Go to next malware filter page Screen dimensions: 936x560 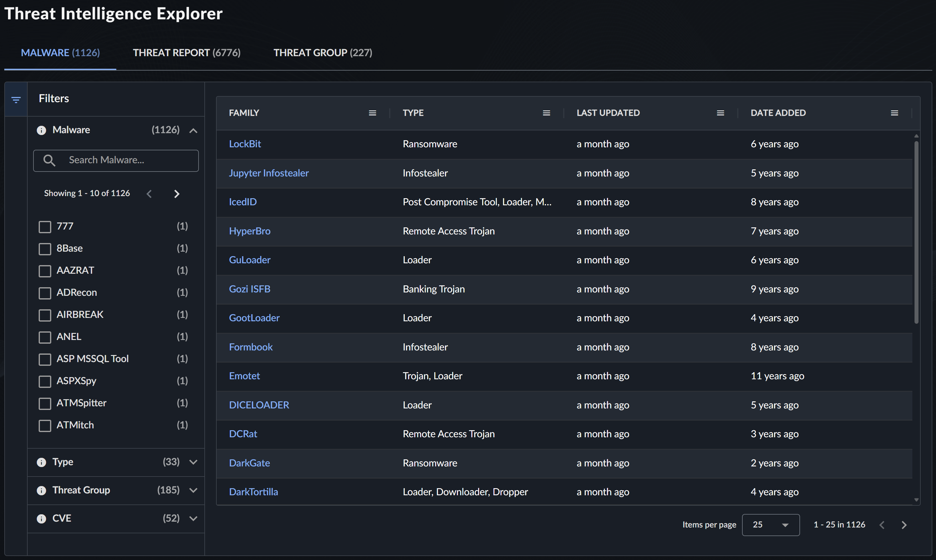pyautogui.click(x=177, y=194)
